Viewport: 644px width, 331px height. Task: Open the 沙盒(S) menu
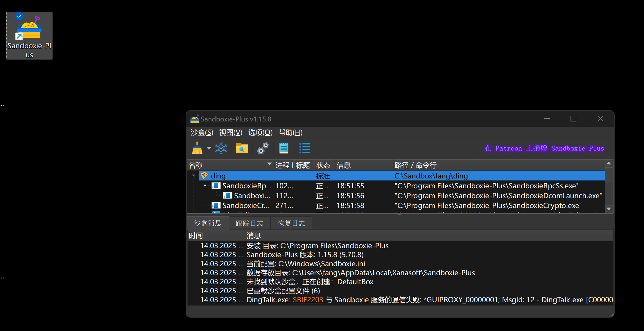pos(202,133)
